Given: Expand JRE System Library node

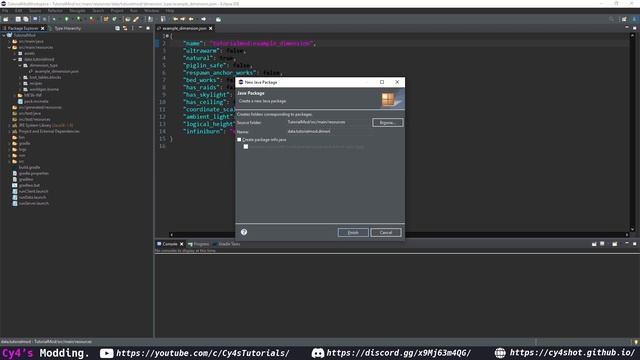Looking at the screenshot, I should tap(9, 126).
